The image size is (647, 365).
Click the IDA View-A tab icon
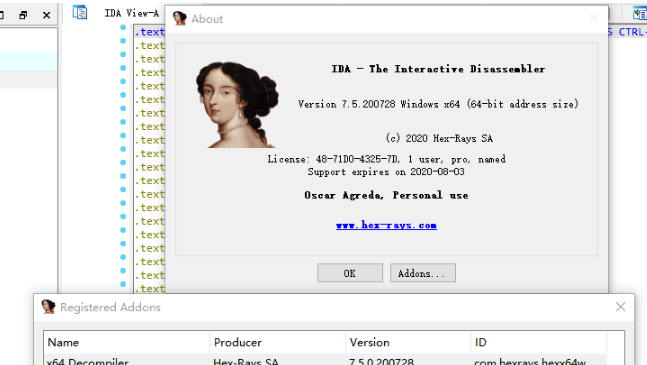pyautogui.click(x=80, y=12)
